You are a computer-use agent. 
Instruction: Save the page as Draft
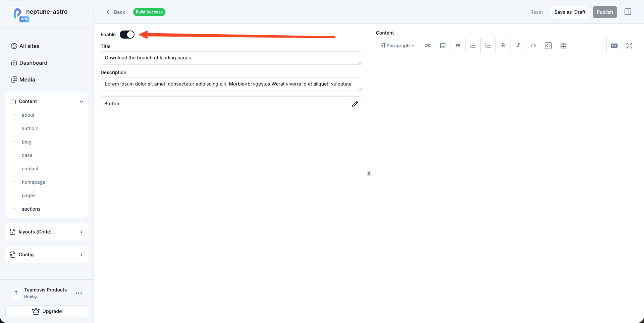[x=570, y=12]
